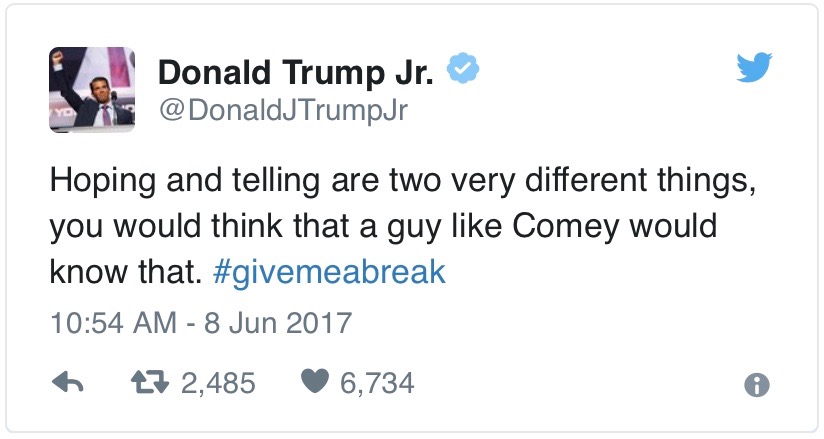Click the 6,734 likes count
Viewport: 824px width, 439px height.
coord(377,383)
